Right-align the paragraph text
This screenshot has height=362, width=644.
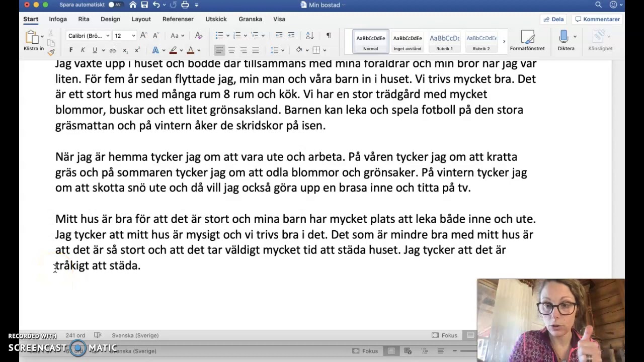pos(244,50)
